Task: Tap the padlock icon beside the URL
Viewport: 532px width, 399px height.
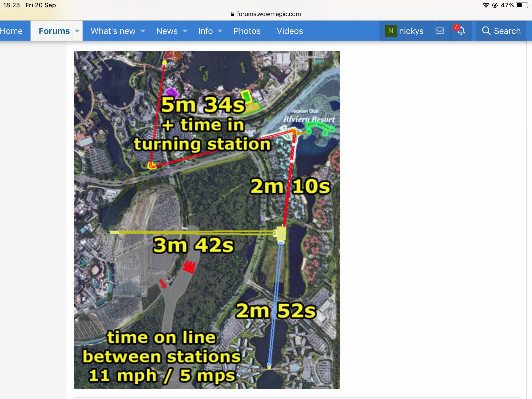Action: click(x=232, y=14)
